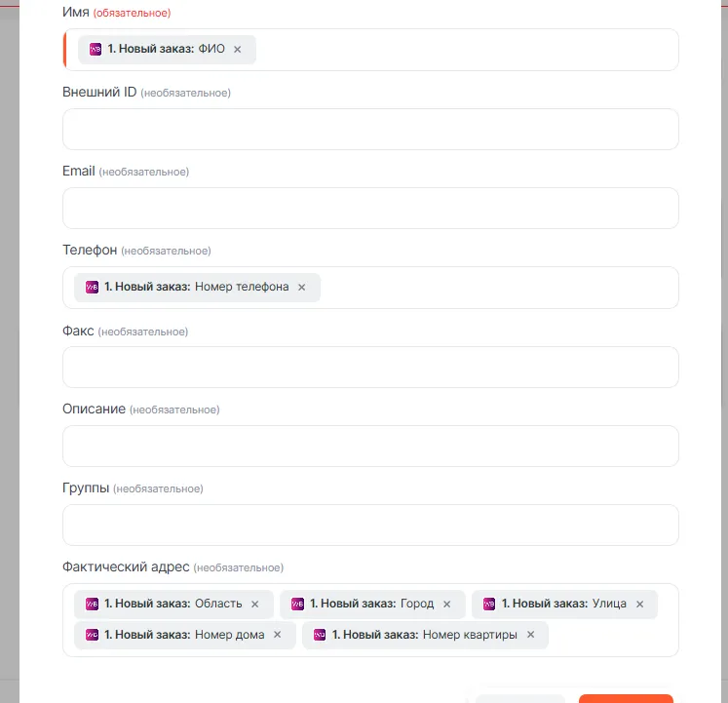Screen dimensions: 728x703
Task: Select the Факс input field
Action: [x=370, y=367]
